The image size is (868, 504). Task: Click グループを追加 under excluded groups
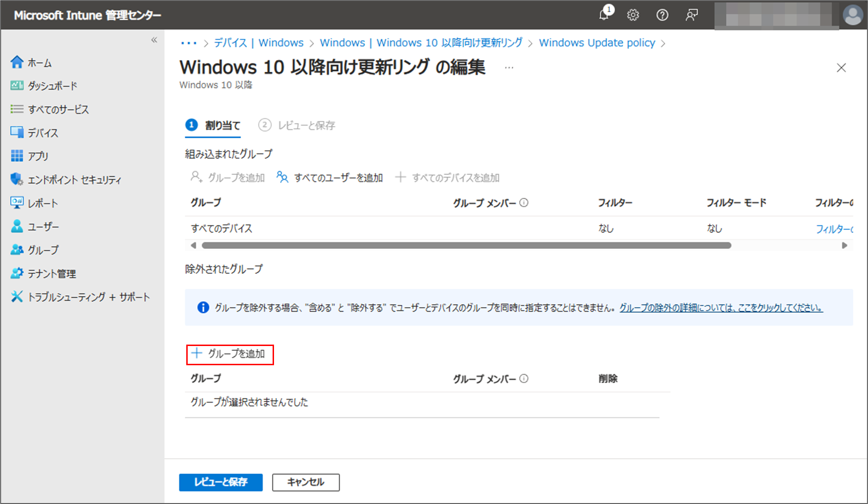(x=229, y=354)
